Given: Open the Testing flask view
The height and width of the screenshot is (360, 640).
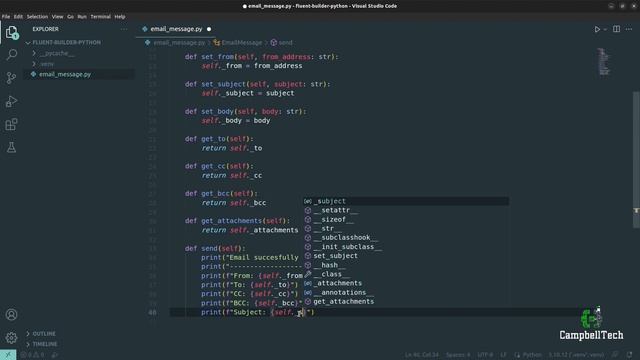Looking at the screenshot, I should 11,147.
